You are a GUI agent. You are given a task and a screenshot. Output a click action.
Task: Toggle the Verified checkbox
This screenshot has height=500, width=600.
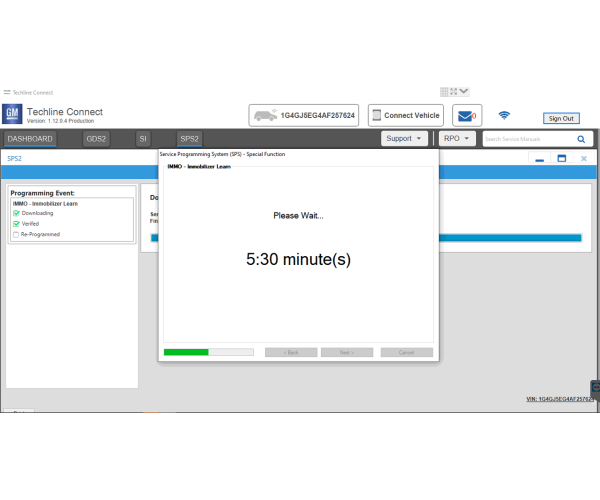[16, 224]
